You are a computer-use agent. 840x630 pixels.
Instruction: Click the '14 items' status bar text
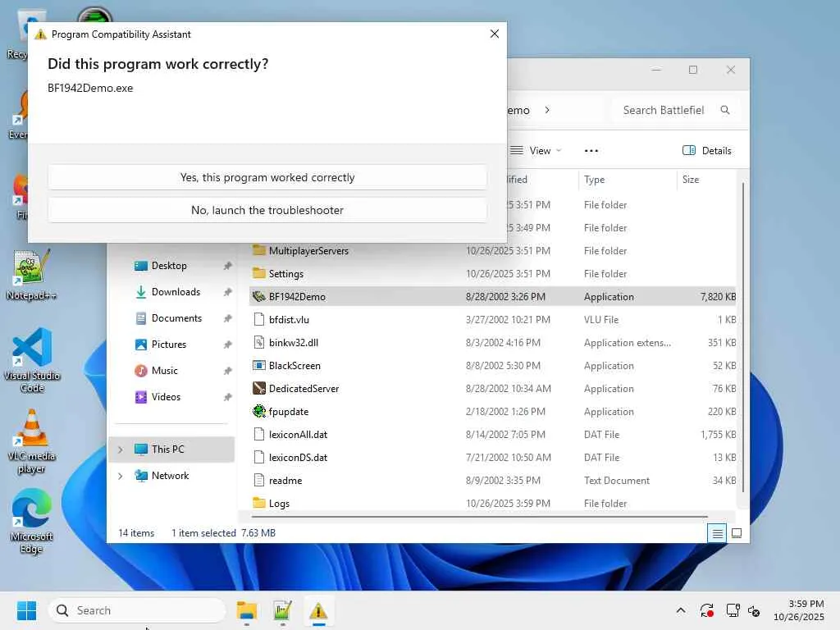(x=136, y=533)
